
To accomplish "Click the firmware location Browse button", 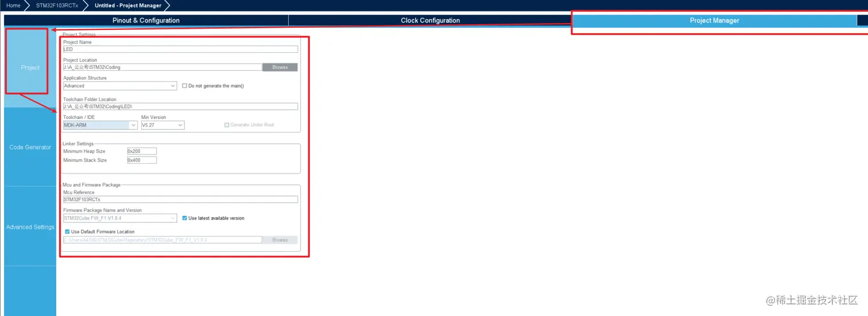I will click(280, 240).
